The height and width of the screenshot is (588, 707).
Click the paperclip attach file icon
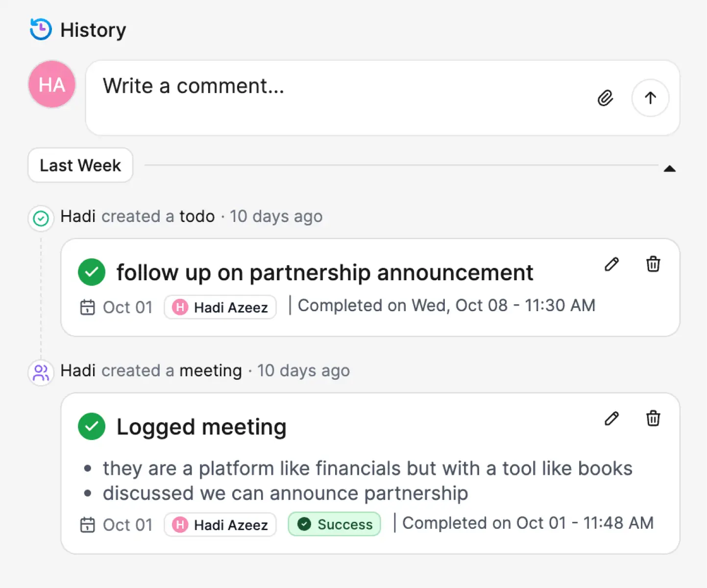(606, 98)
